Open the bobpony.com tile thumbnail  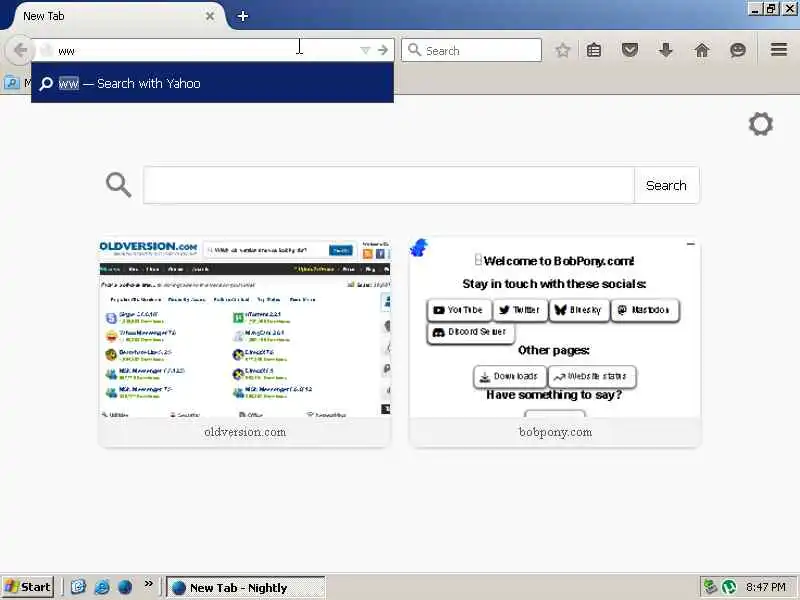[555, 328]
